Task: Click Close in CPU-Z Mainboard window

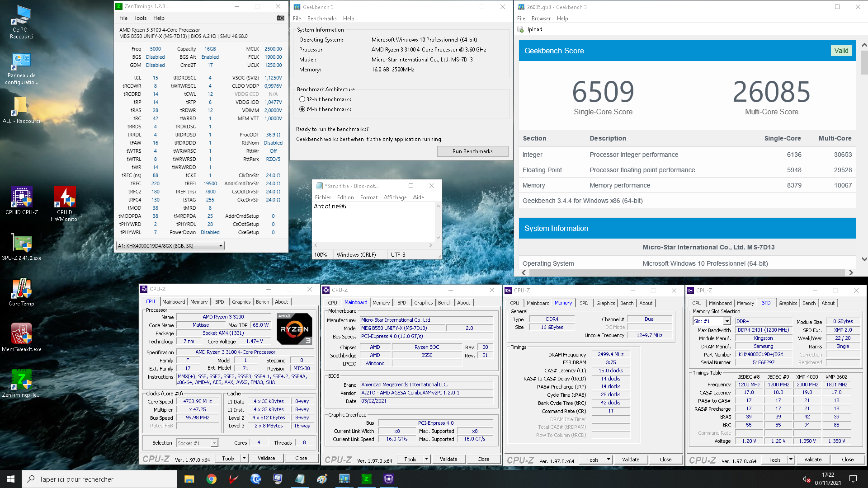Action: (483, 459)
